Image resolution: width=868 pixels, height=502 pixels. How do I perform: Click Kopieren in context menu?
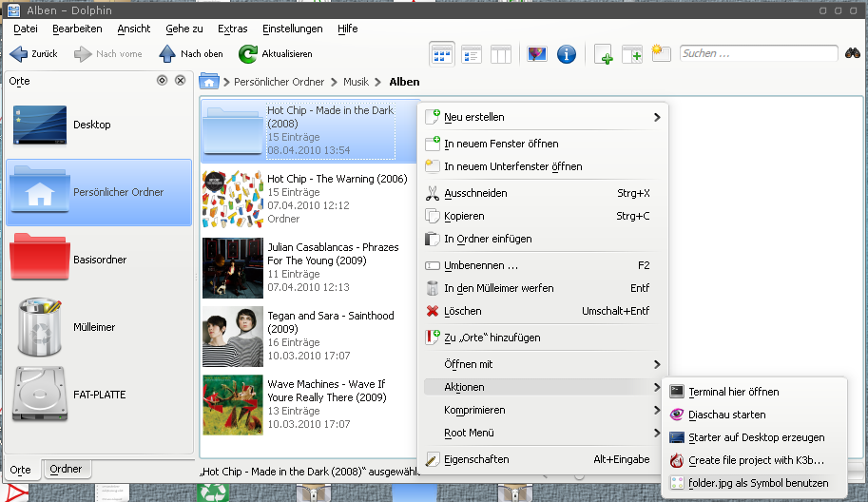[543, 216]
